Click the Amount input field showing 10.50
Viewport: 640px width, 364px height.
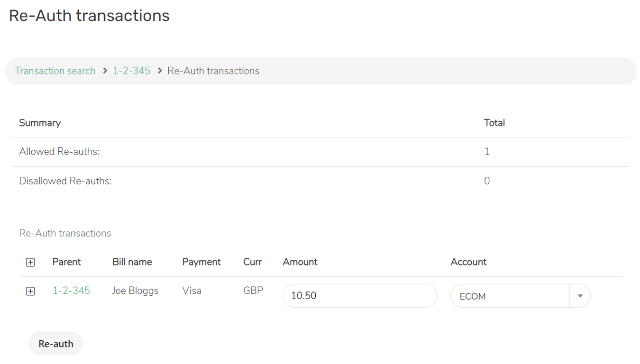click(359, 296)
